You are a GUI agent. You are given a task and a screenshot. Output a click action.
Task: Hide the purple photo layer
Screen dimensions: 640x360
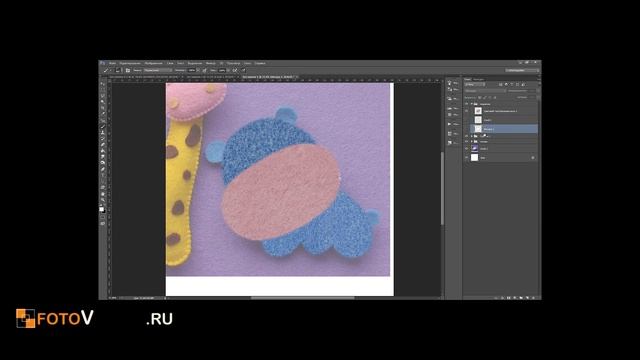466,149
